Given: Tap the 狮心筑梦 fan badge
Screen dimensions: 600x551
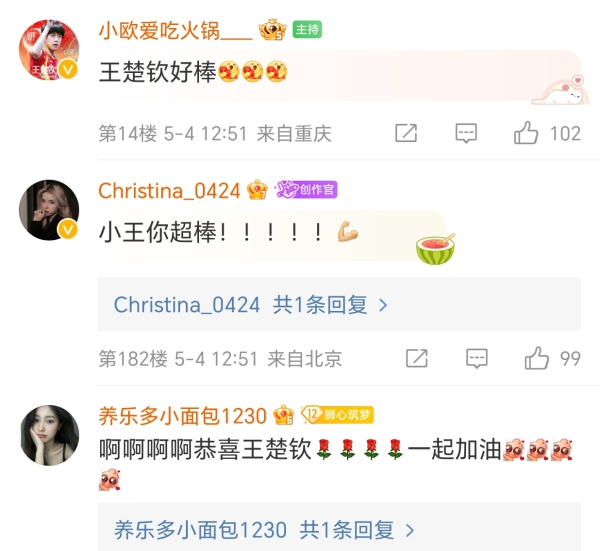Looking at the screenshot, I should click(338, 415).
